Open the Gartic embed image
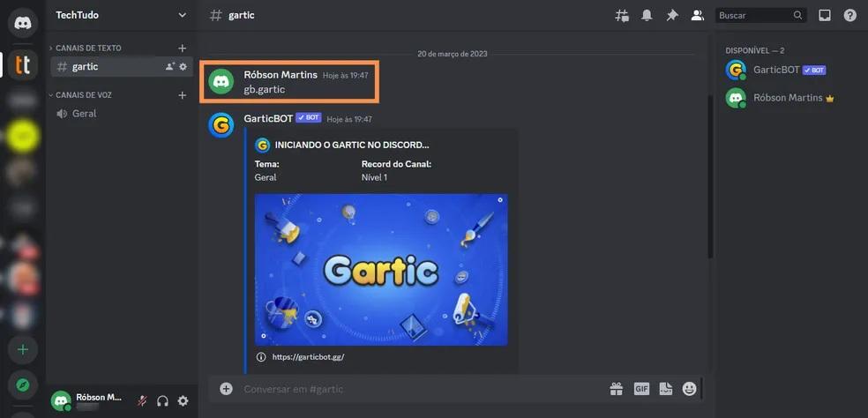The height and width of the screenshot is (418, 868). [381, 270]
